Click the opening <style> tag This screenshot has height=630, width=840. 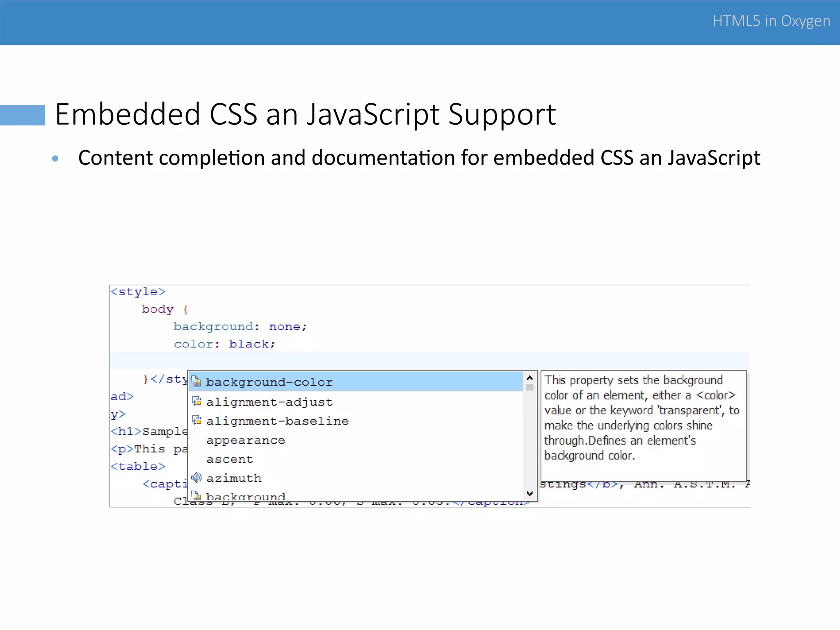pos(138,292)
